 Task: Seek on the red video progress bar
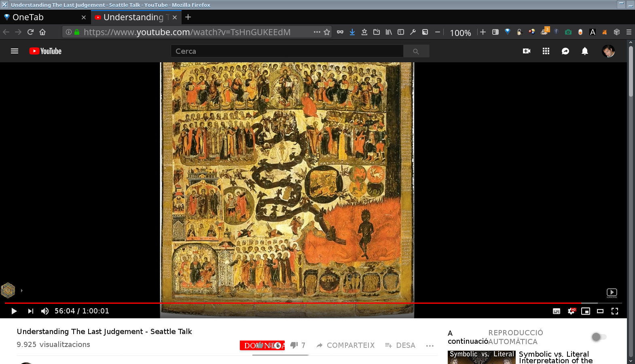293,303
